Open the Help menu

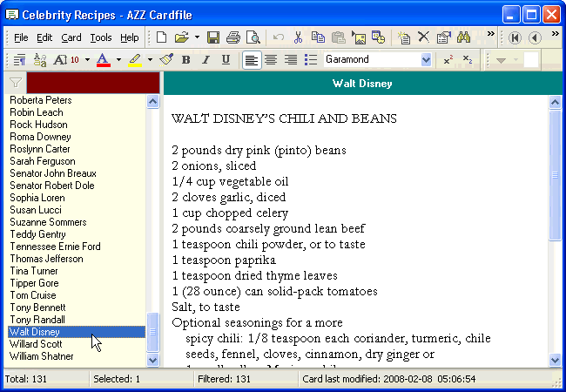129,37
